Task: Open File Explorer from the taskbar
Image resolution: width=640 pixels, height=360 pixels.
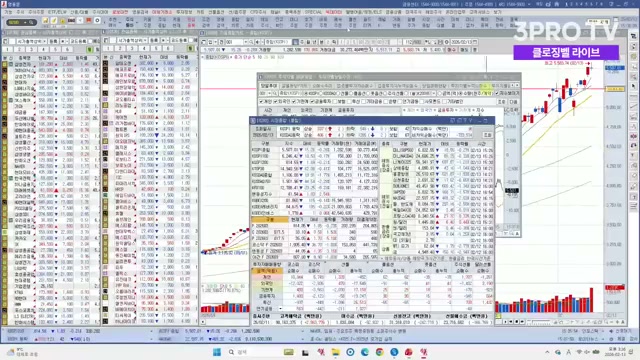Action: 336,352
